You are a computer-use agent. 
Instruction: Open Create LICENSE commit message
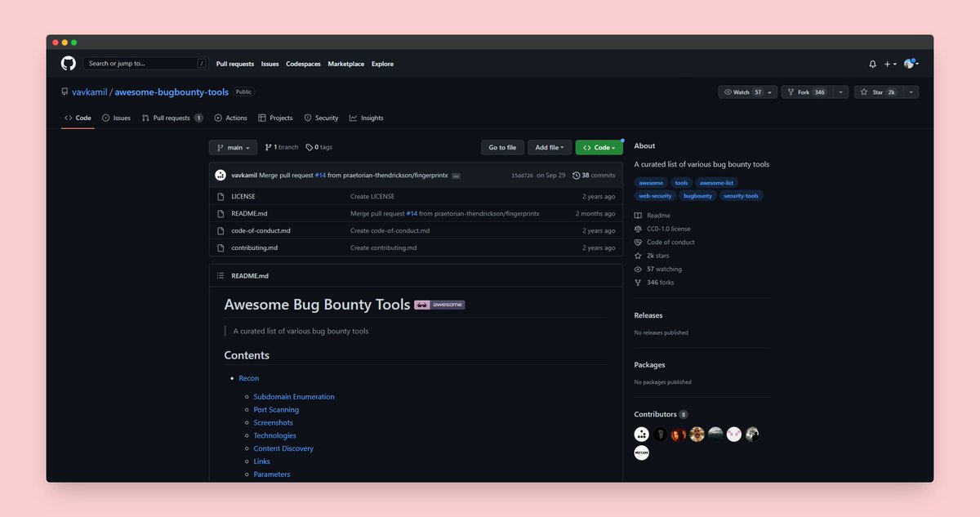pyautogui.click(x=372, y=196)
